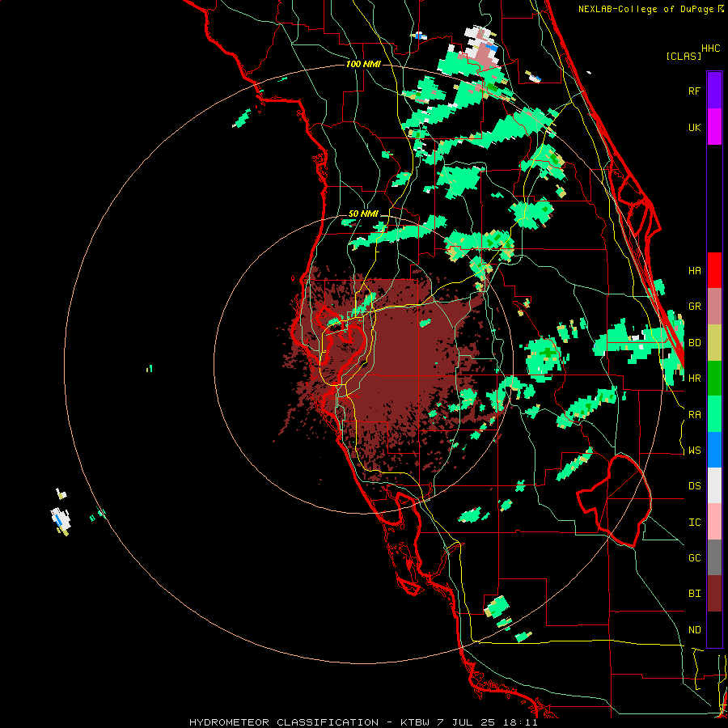The width and height of the screenshot is (728, 728).
Task: Click the HA label in the legend
Action: 694,271
